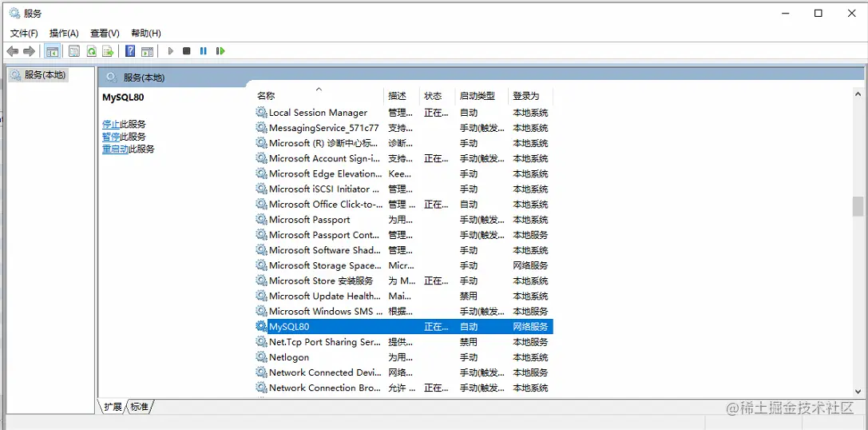868x430 pixels.
Task: Click 禁用 in the Microsoft Update Health row
Action: pos(468,296)
